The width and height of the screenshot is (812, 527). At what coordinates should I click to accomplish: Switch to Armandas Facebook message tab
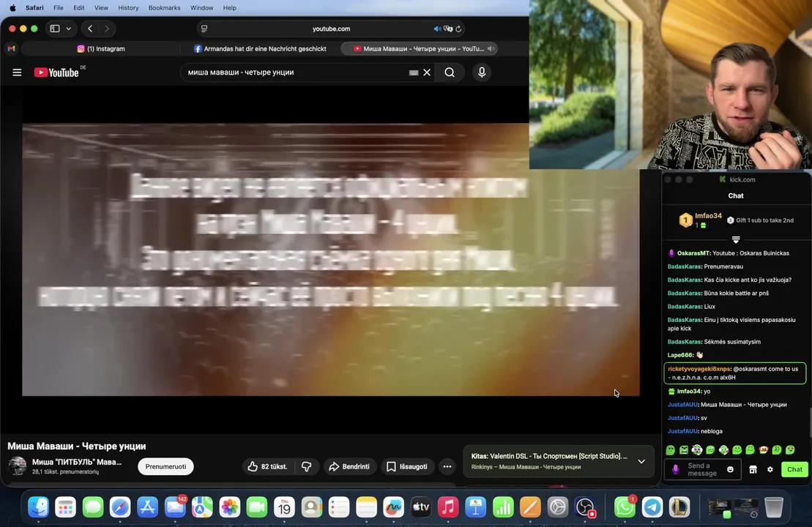[x=260, y=48]
